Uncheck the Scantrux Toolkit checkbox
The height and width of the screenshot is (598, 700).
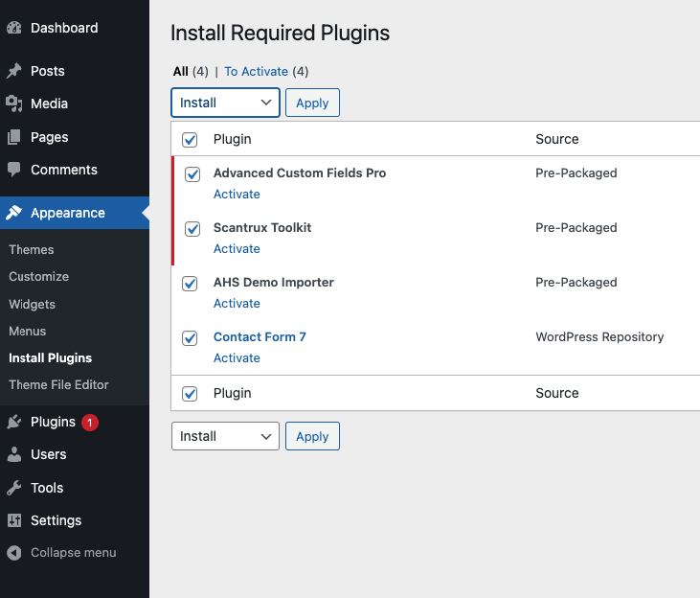[x=192, y=229]
